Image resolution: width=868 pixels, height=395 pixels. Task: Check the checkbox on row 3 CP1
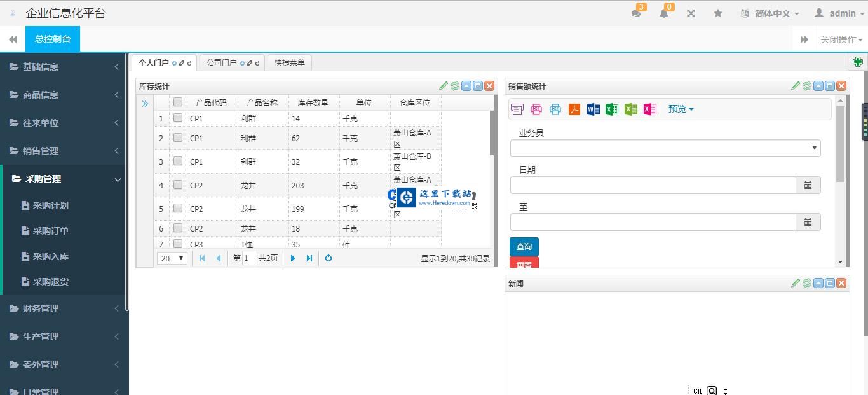(177, 162)
